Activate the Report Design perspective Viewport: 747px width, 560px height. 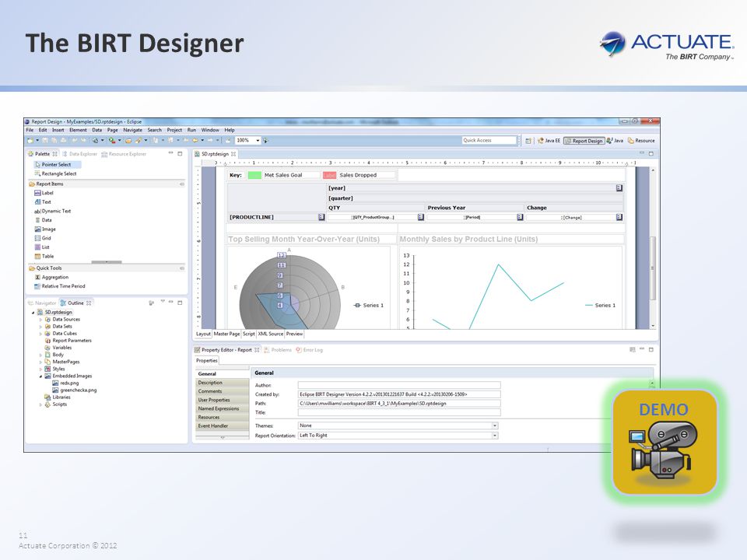[x=584, y=141]
